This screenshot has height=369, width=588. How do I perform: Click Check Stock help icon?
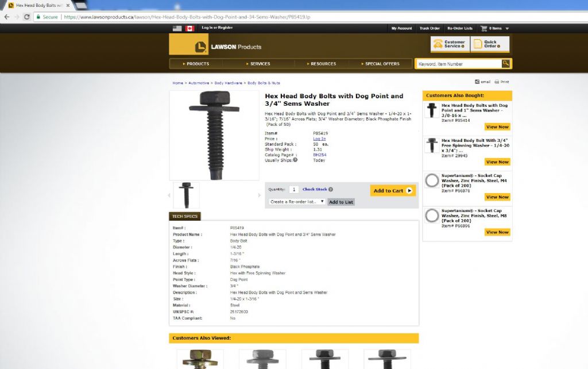pyautogui.click(x=330, y=190)
